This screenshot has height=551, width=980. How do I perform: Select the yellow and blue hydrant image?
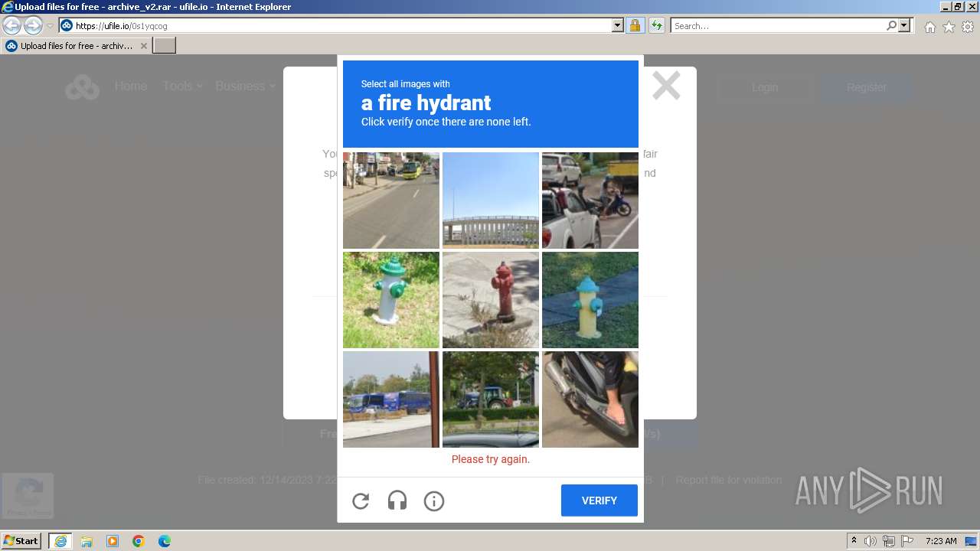pyautogui.click(x=590, y=300)
